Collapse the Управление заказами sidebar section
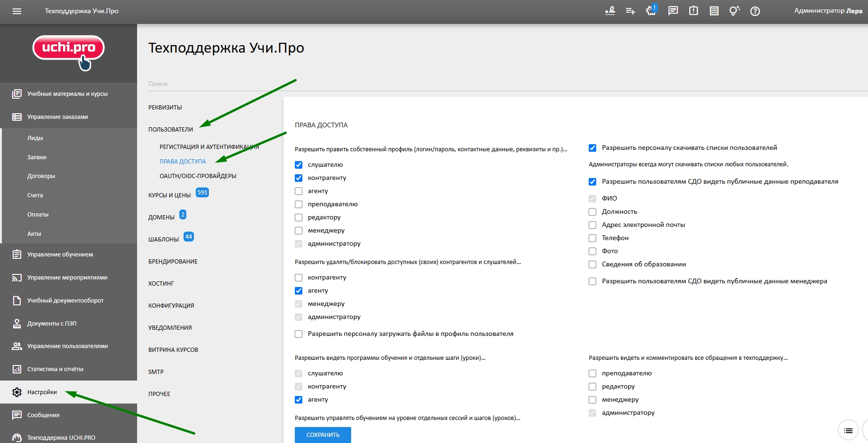The width and height of the screenshot is (868, 443). (x=69, y=117)
